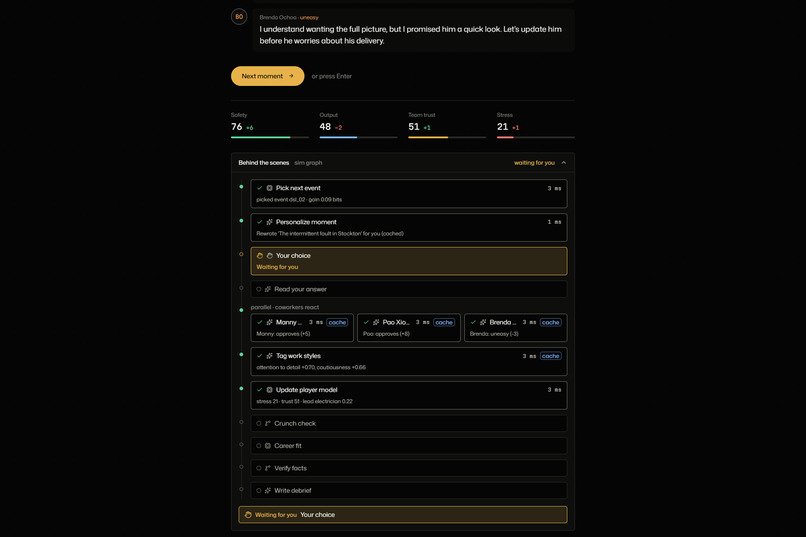The height and width of the screenshot is (537, 806).
Task: Click the Next moment button
Action: [x=267, y=76]
